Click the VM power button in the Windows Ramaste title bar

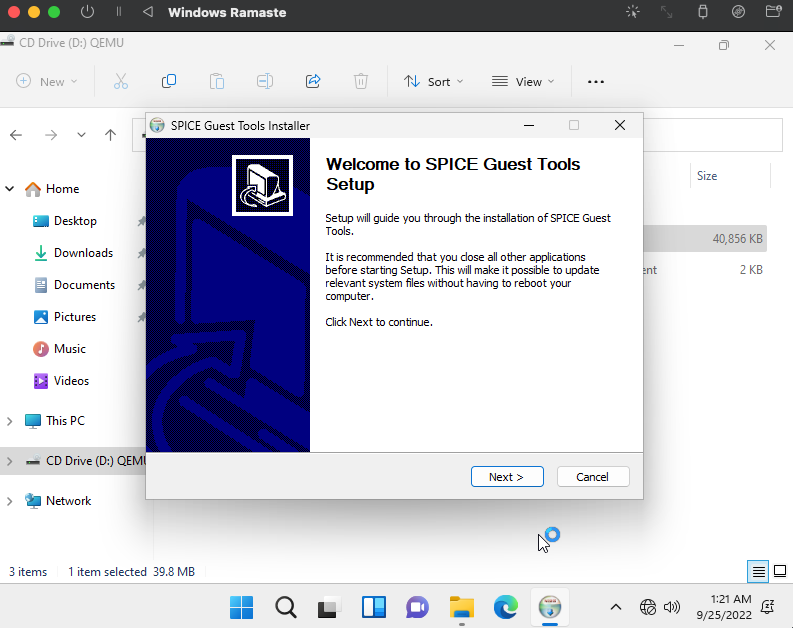[87, 12]
